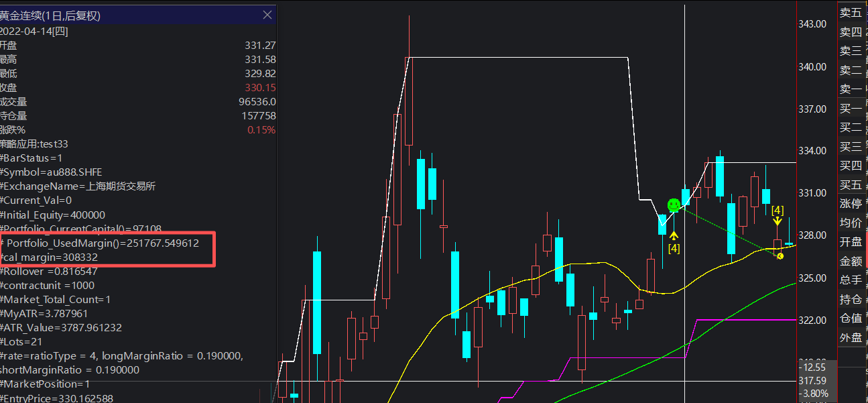Close the 黄金连续 data info panel
Image resolution: width=868 pixels, height=403 pixels.
pos(267,15)
